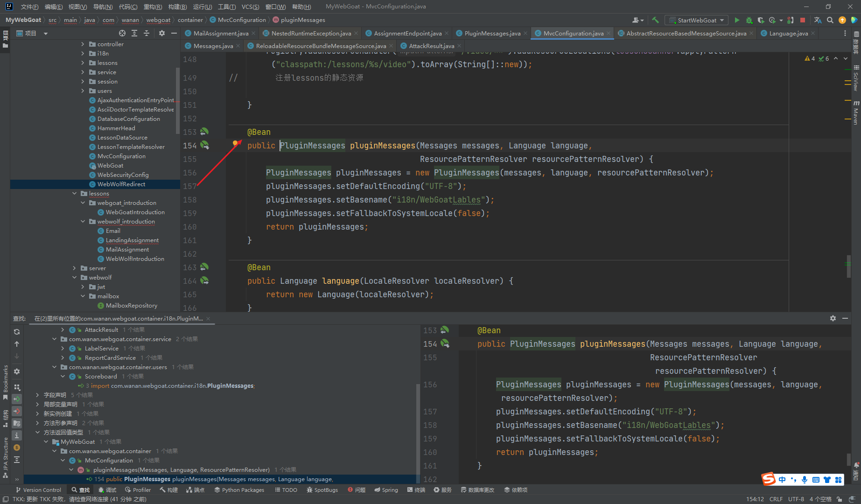Collapse the webwolf folder
The image size is (861, 504).
75,277
